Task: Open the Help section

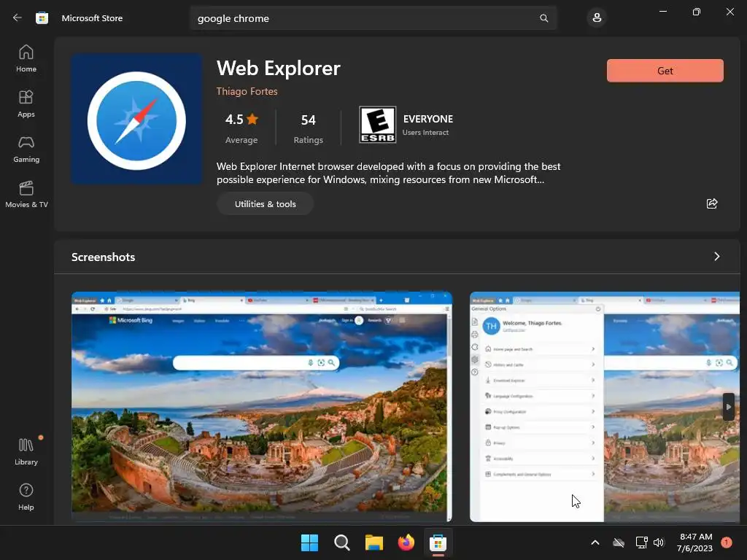Action: [x=26, y=497]
